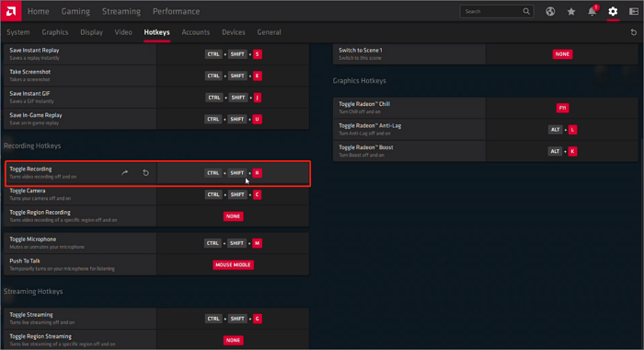This screenshot has width=644, height=350.
Task: Click the Toggle Region Streaming label
Action: [40, 336]
